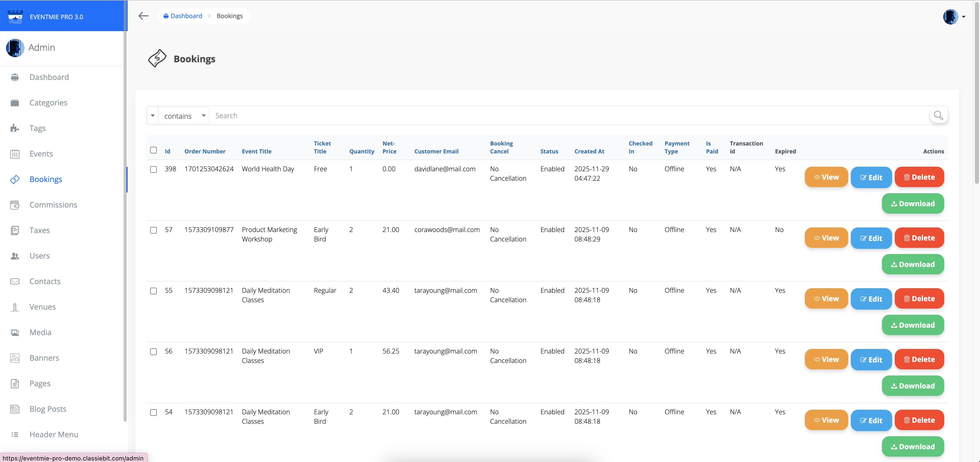The height and width of the screenshot is (462, 980).
Task: View booking 398 World Health Day
Action: (x=826, y=177)
